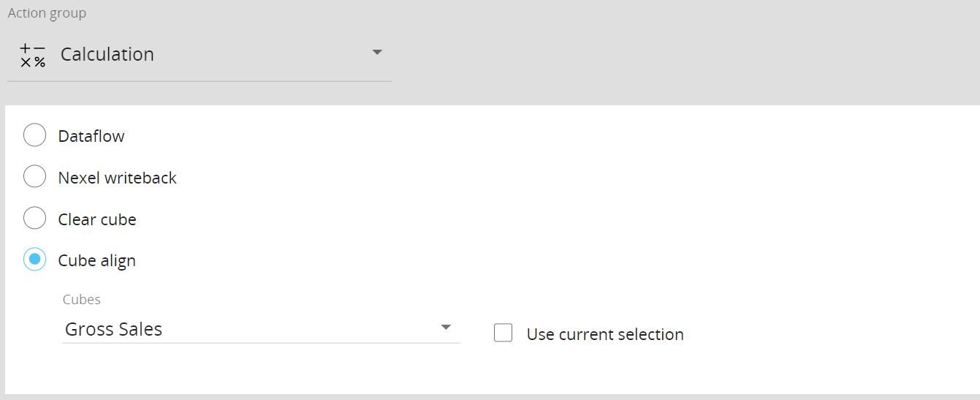Click the Calculation math operators icon
This screenshot has width=980, height=400.
[32, 55]
